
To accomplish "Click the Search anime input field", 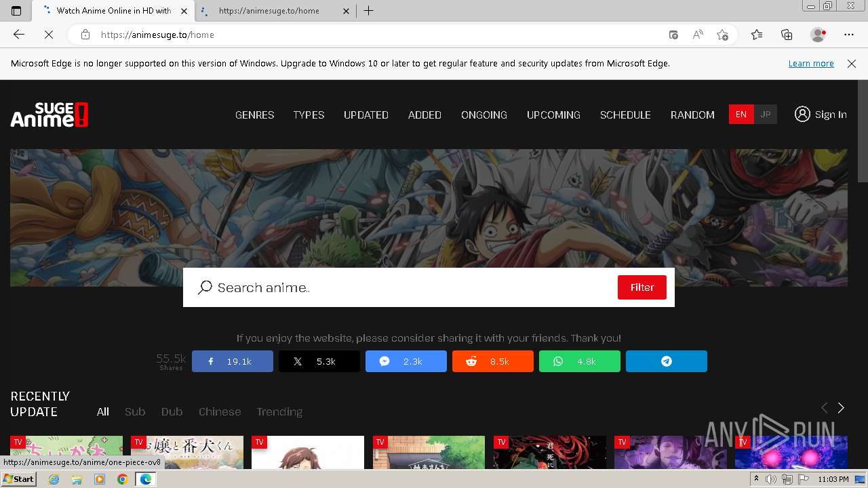I will (x=414, y=287).
